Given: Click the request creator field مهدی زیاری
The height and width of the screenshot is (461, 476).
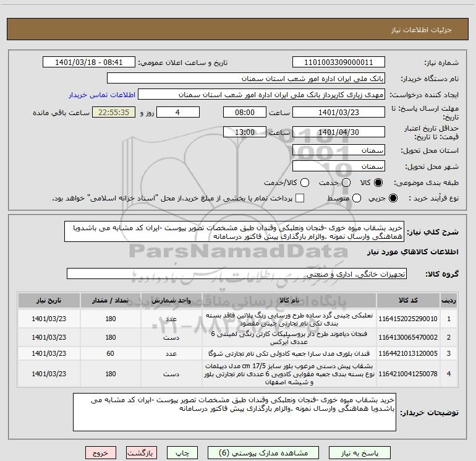Looking at the screenshot, I should pyautogui.click(x=261, y=95).
